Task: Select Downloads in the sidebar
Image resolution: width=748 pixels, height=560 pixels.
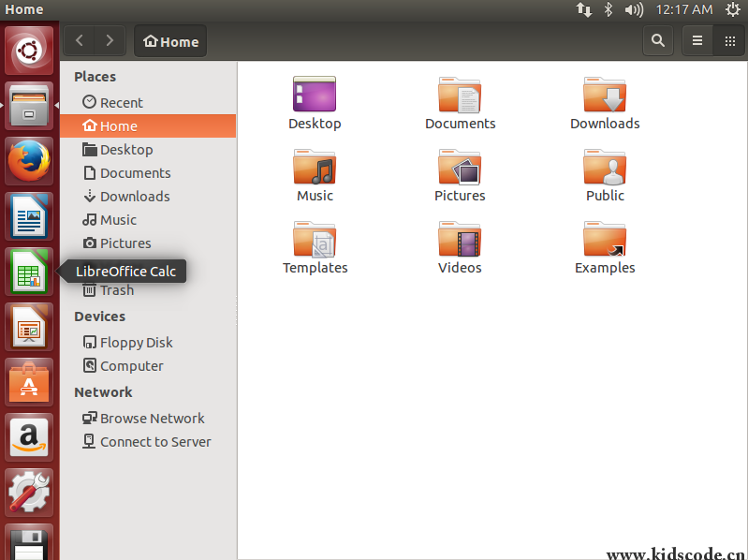Action: [148, 196]
